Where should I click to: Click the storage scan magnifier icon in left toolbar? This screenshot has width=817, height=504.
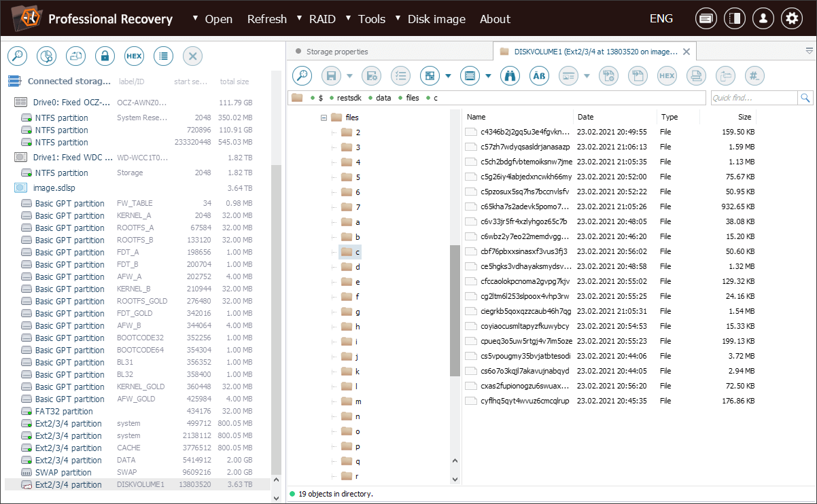(x=16, y=56)
